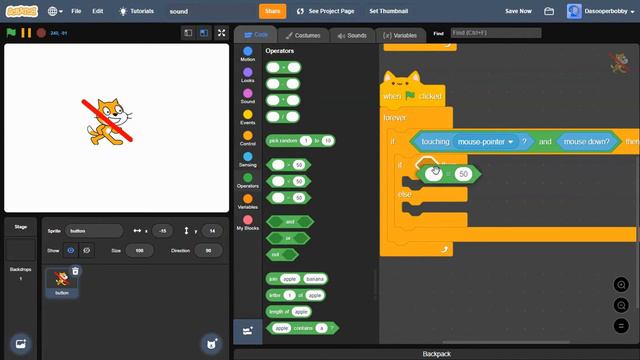Viewport: 640px width, 360px height.
Task: Click the 'length of apple' block
Action: (x=289, y=311)
